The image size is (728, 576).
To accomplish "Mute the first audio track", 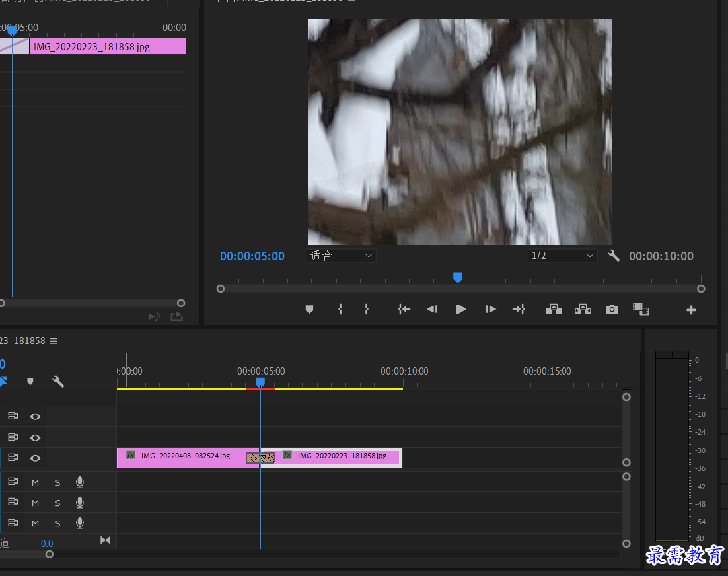I will [35, 483].
